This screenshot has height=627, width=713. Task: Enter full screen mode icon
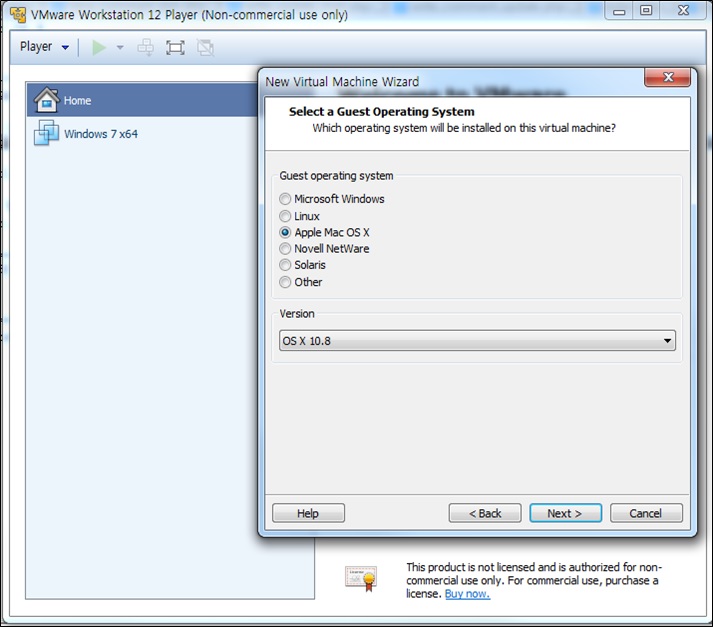click(x=175, y=47)
